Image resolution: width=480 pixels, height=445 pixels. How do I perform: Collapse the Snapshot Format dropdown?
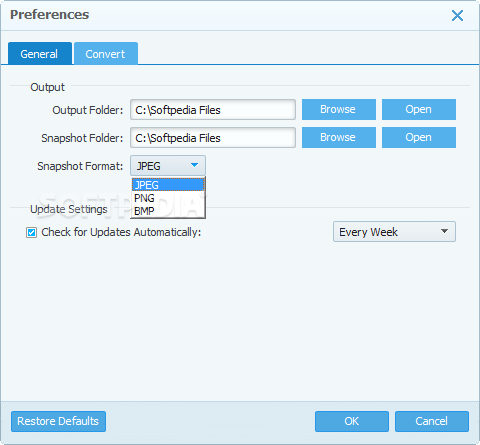[x=168, y=165]
